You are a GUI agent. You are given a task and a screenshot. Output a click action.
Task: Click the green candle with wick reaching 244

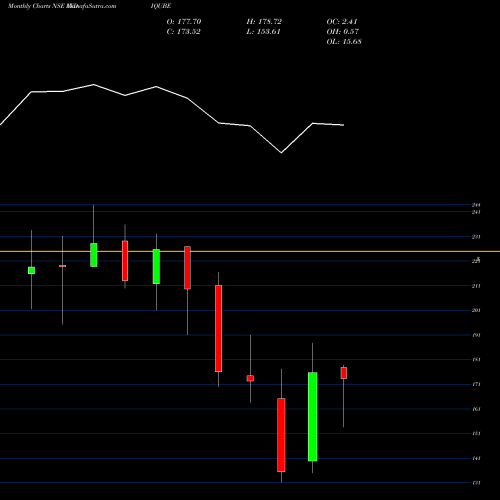[94, 255]
